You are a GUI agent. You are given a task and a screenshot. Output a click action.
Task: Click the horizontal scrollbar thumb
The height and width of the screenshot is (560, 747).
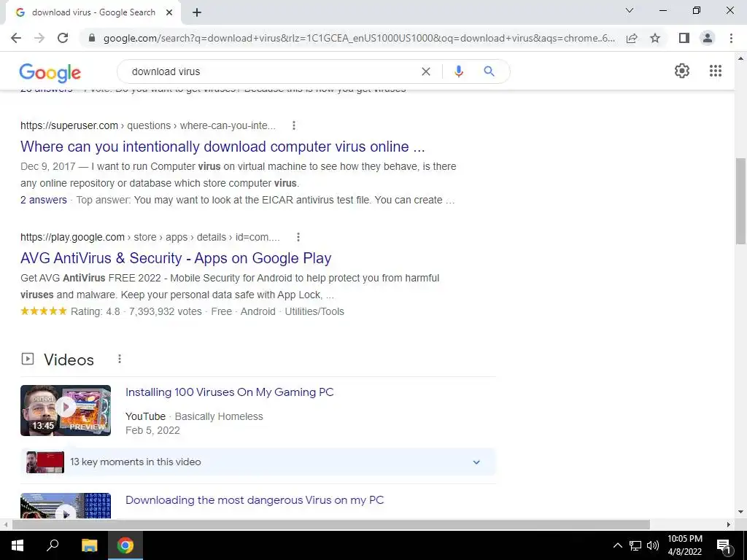[x=331, y=524]
